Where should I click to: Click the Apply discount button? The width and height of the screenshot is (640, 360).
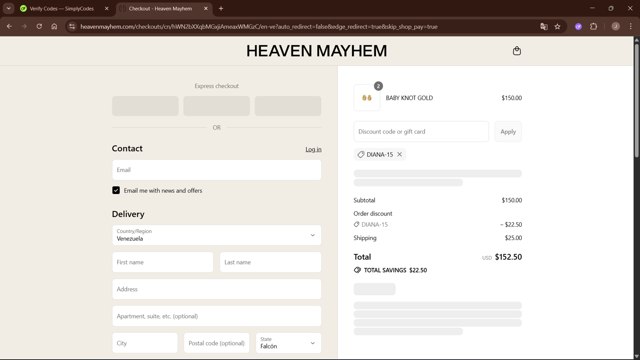pyautogui.click(x=508, y=131)
